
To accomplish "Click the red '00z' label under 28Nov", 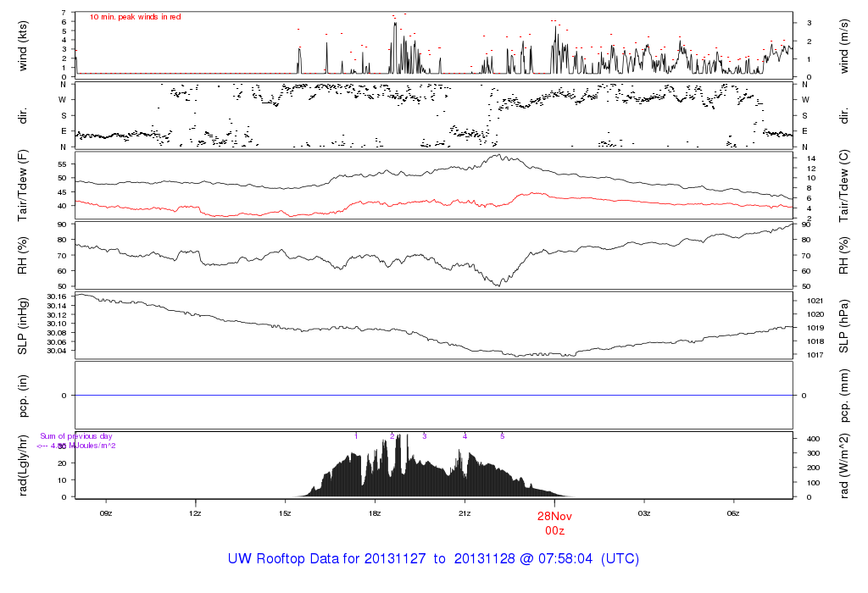I will click(x=554, y=530).
